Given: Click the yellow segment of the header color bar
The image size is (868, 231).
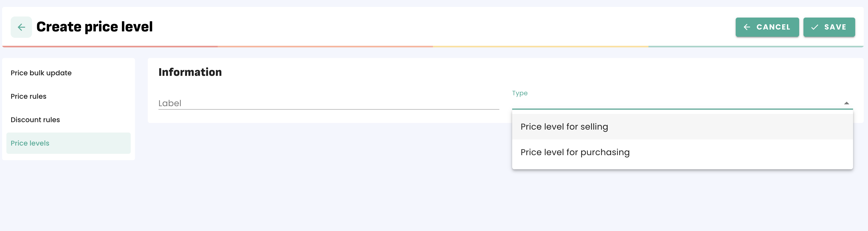Looking at the screenshot, I should coord(540,46).
